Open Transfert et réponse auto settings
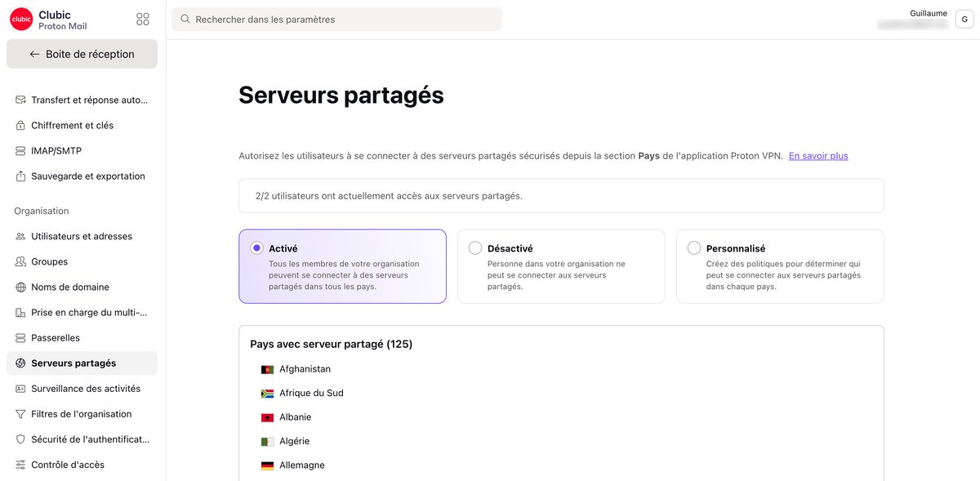980x481 pixels. click(82, 100)
